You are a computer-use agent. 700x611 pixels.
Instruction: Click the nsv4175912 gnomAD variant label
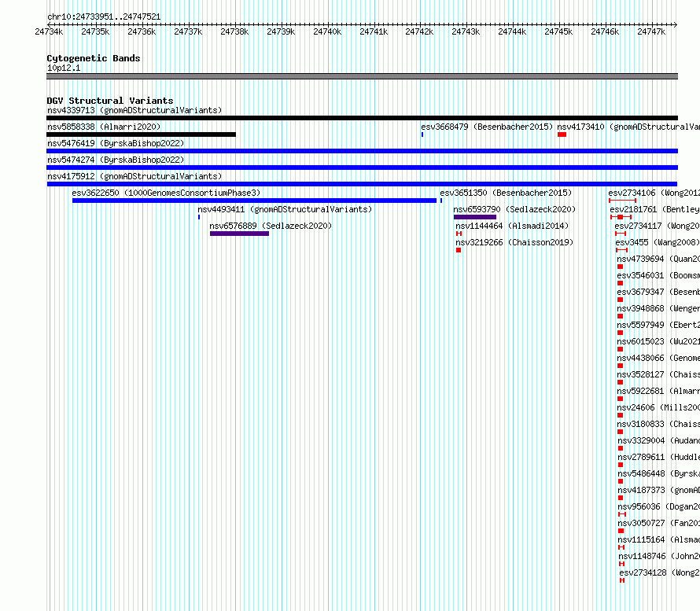click(134, 176)
